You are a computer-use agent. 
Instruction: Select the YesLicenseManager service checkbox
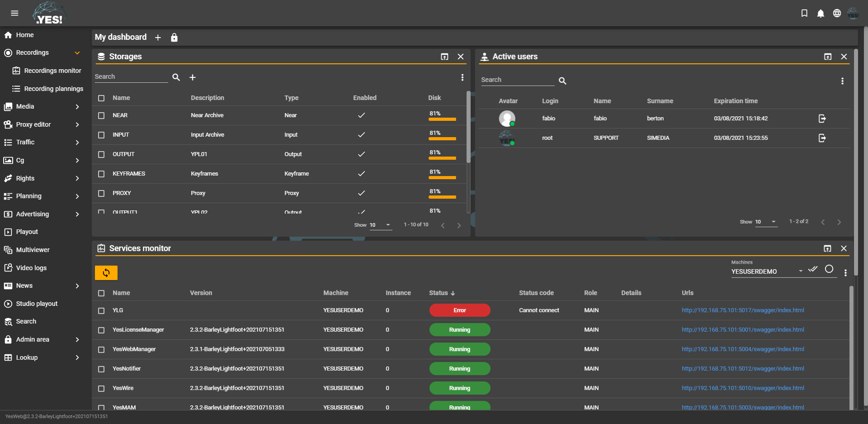point(101,330)
